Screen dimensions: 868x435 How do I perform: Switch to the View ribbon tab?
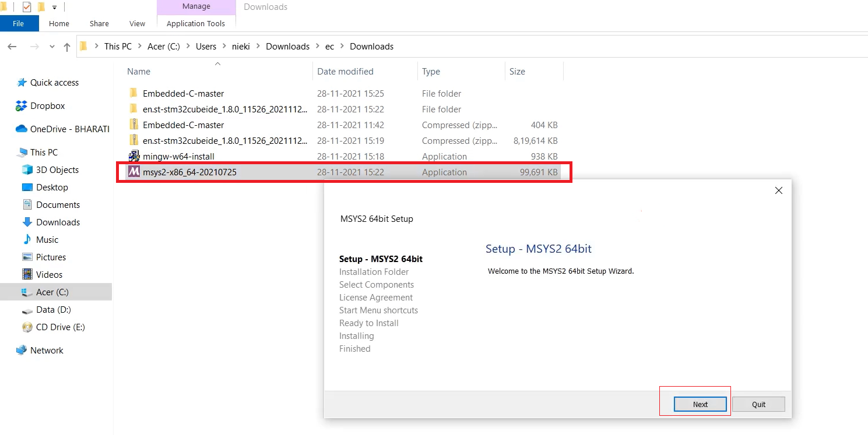click(x=137, y=24)
